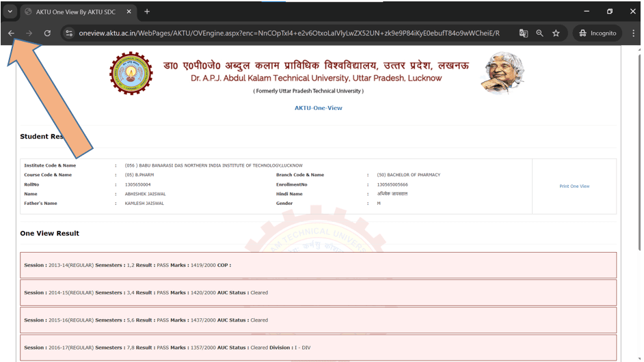The width and height of the screenshot is (644, 362).
Task: Click the (05) B.PHARM course value
Action: [139, 175]
